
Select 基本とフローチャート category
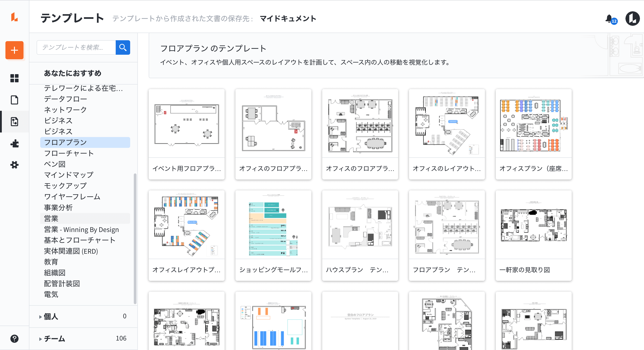tap(80, 240)
